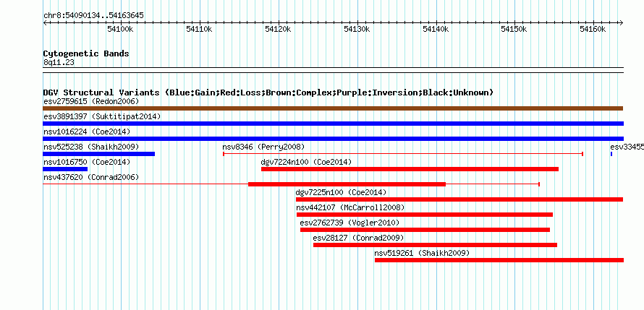Click the red dgv7224n100 loss bar
The width and height of the screenshot is (644, 310).
(x=410, y=169)
